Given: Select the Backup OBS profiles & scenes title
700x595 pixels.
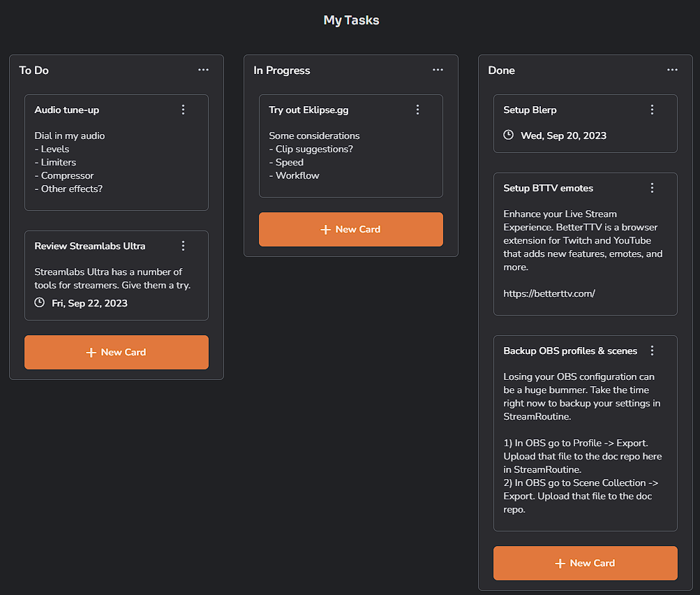Looking at the screenshot, I should [570, 351].
